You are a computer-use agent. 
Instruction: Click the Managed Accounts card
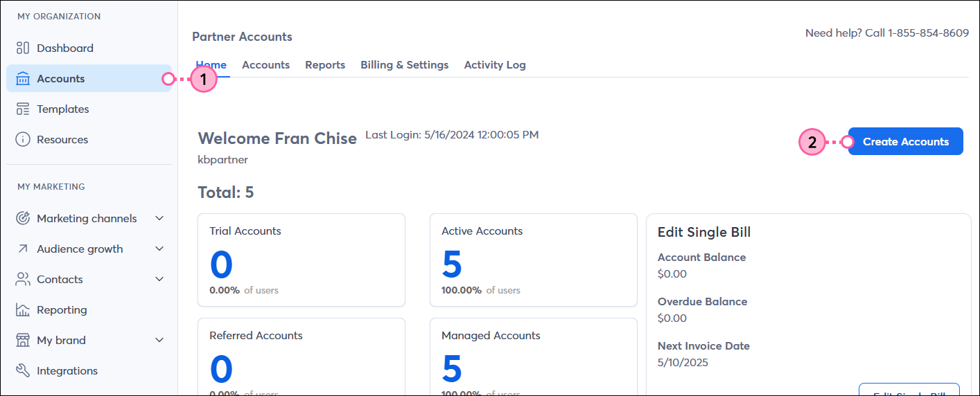[534, 357]
